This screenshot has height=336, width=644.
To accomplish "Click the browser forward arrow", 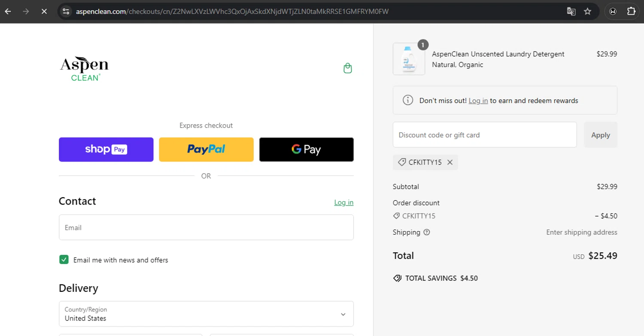I will 26,12.
